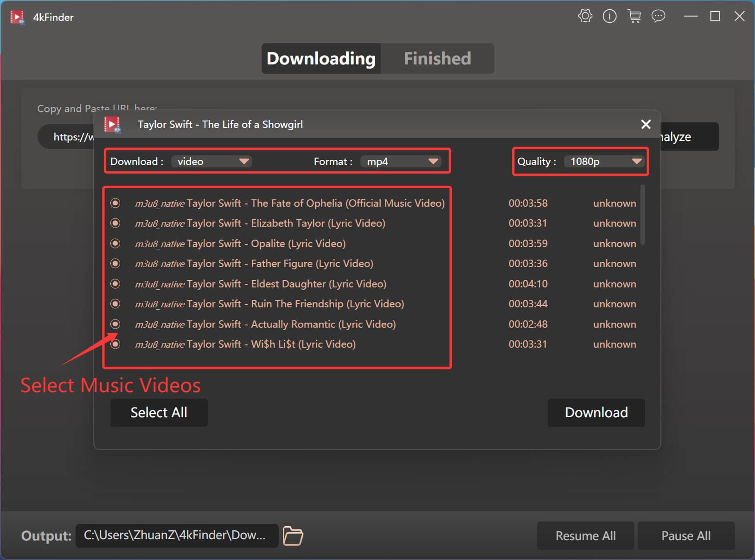Expand the Download type dropdown
755x560 pixels.
[211, 161]
